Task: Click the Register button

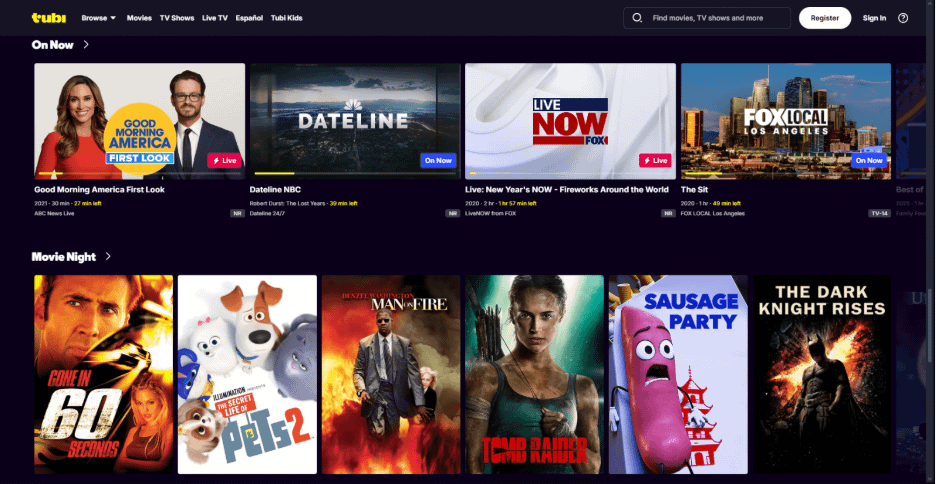Action: [x=825, y=18]
